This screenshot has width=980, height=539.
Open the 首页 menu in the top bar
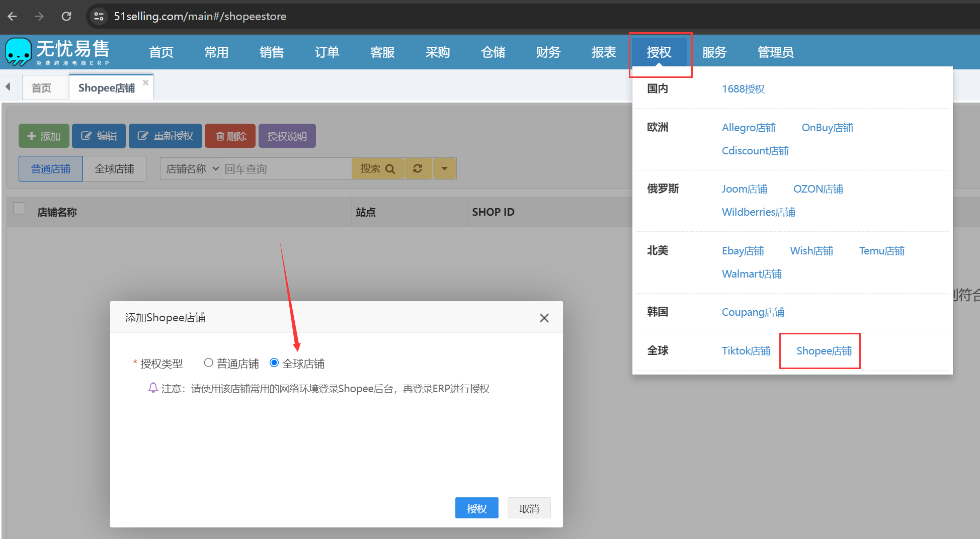(x=161, y=52)
